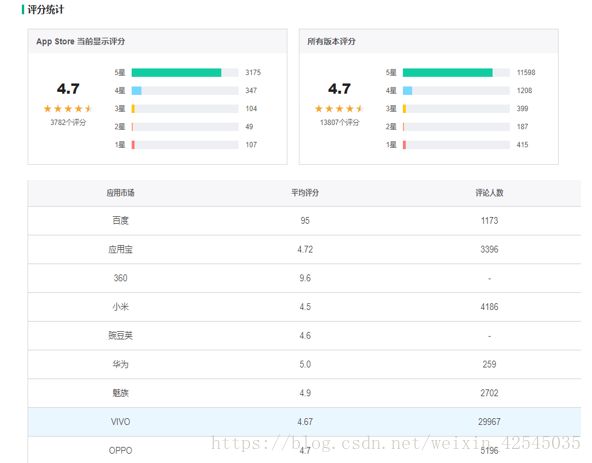592x463 pixels.
Task: Click the star rating row above 13807个评分
Action: [x=339, y=109]
